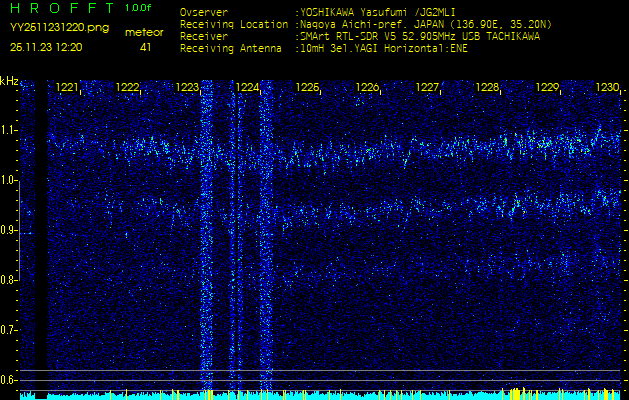This screenshot has width=629, height=400.
Task: Click the 1225 time marker
Action: pos(307,88)
